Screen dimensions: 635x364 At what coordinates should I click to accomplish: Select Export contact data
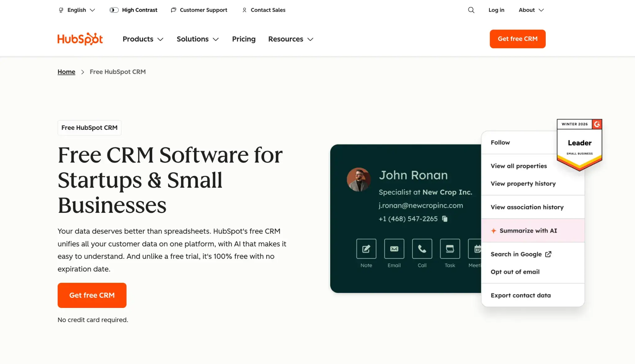point(521,296)
